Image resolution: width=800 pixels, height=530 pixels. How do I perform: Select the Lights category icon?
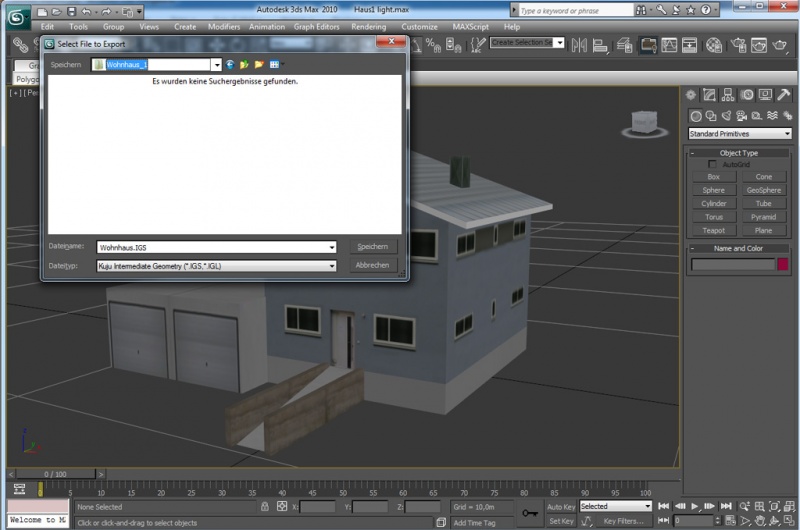pos(725,115)
